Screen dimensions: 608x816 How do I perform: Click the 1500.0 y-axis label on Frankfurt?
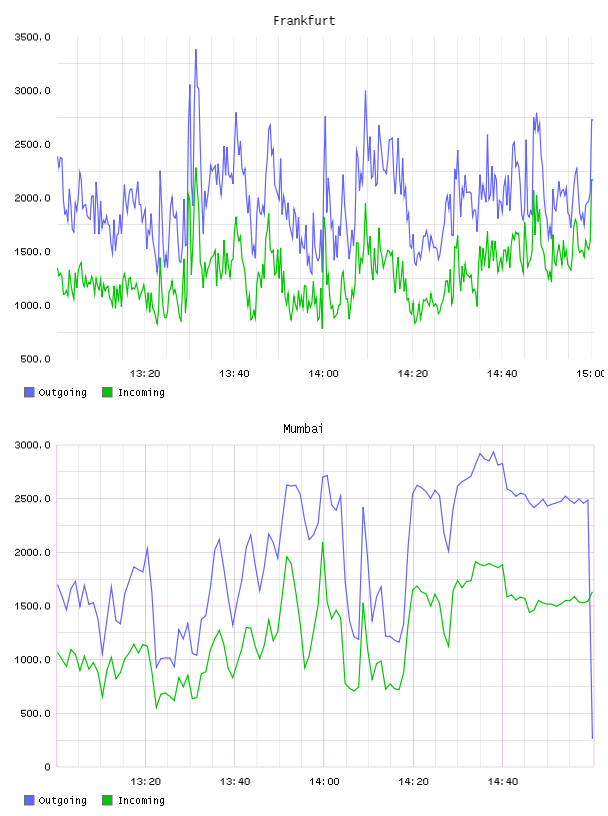(32, 252)
